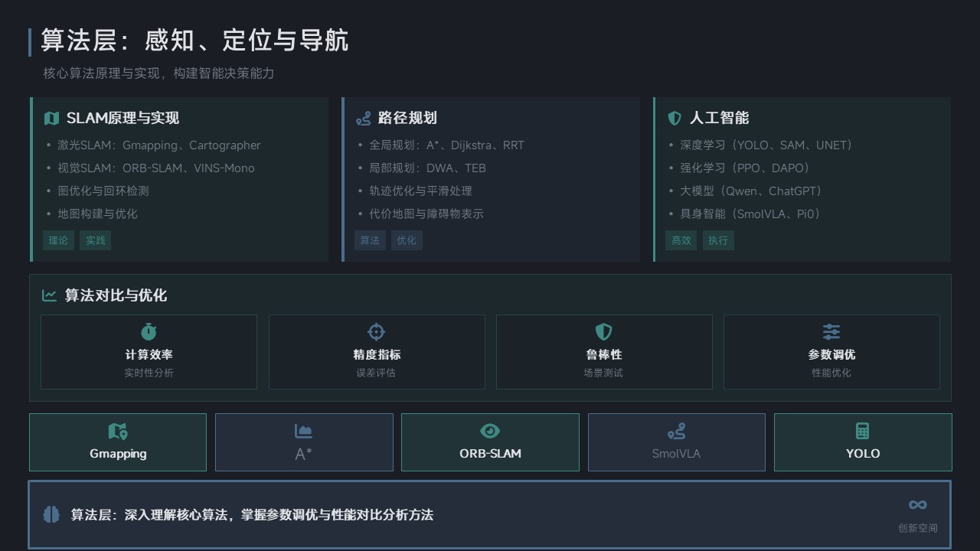This screenshot has width=980, height=551.
Task: Click the infinity icon above 创新空间
Action: click(x=917, y=505)
